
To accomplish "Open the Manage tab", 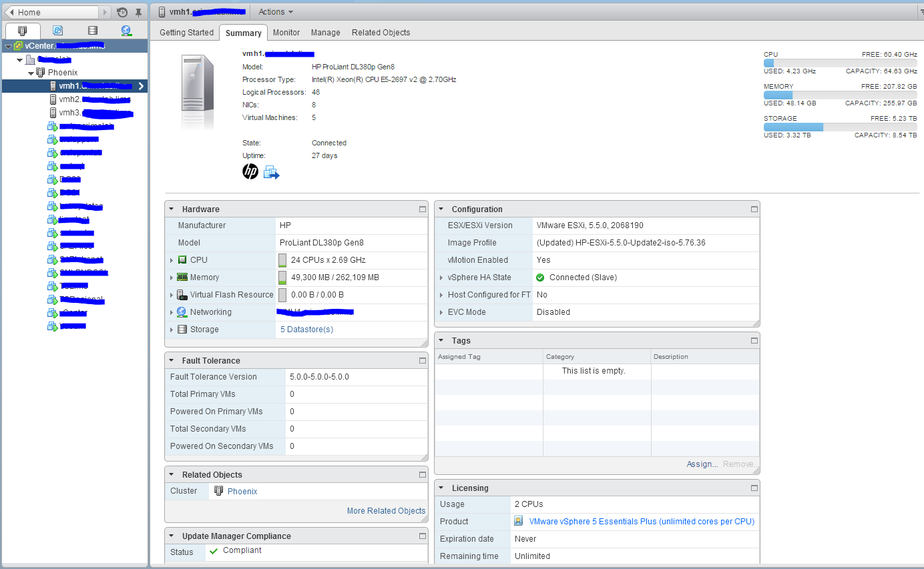I will click(x=326, y=33).
